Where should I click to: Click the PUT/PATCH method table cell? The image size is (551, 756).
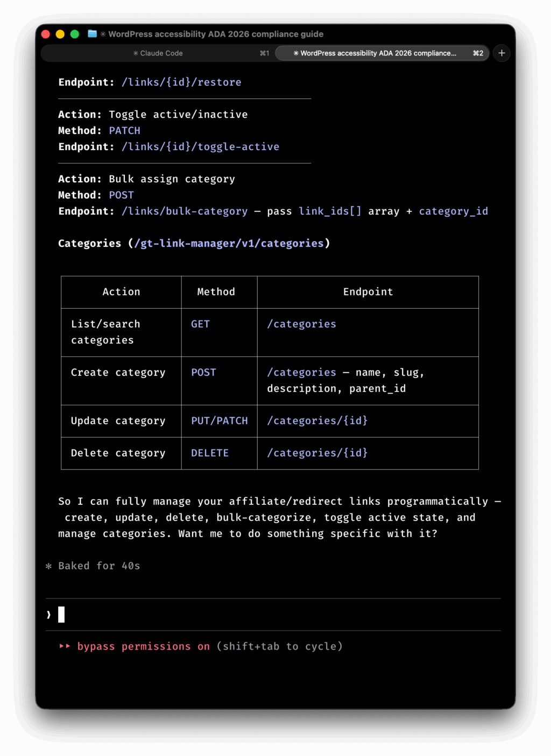coord(220,421)
